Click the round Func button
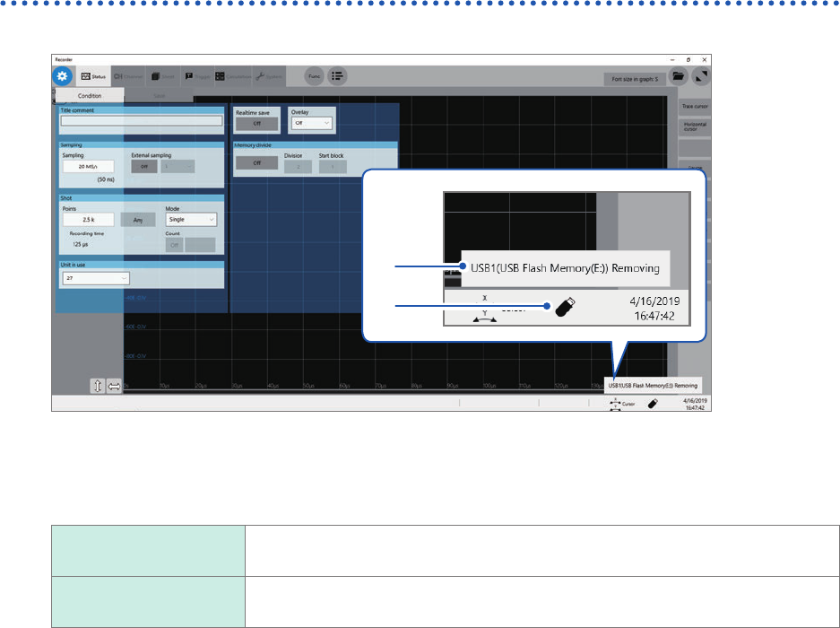Viewport: 840px width, 628px height. tap(315, 76)
